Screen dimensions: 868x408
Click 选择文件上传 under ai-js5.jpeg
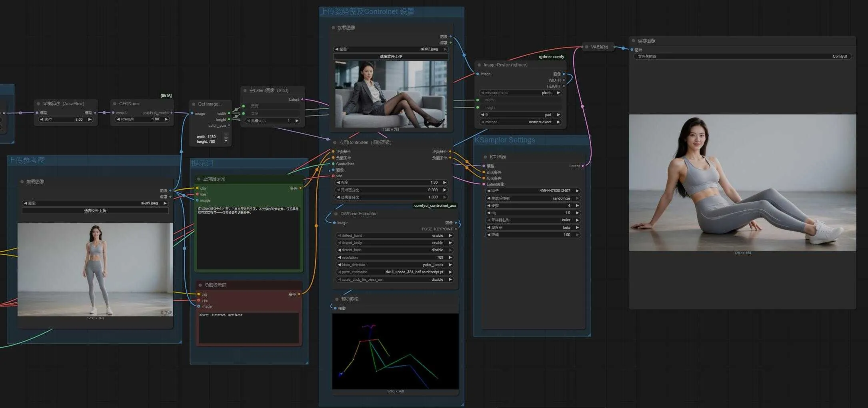(95, 211)
